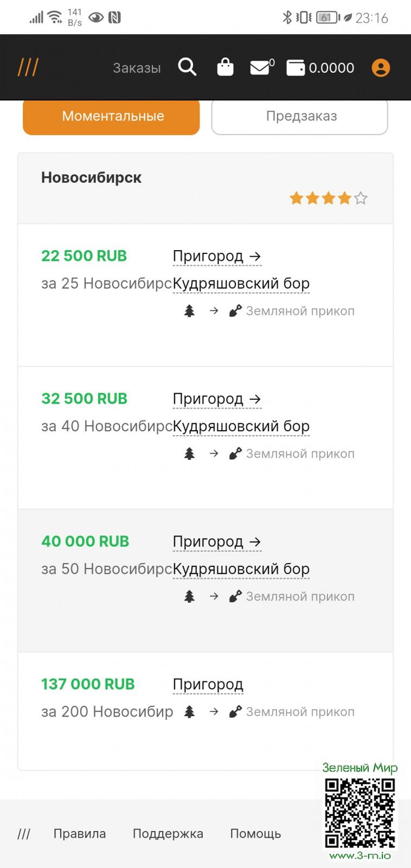This screenshot has height=868, width=411.
Task: Click tree icon in 22 500 RUB row
Action: point(189,311)
